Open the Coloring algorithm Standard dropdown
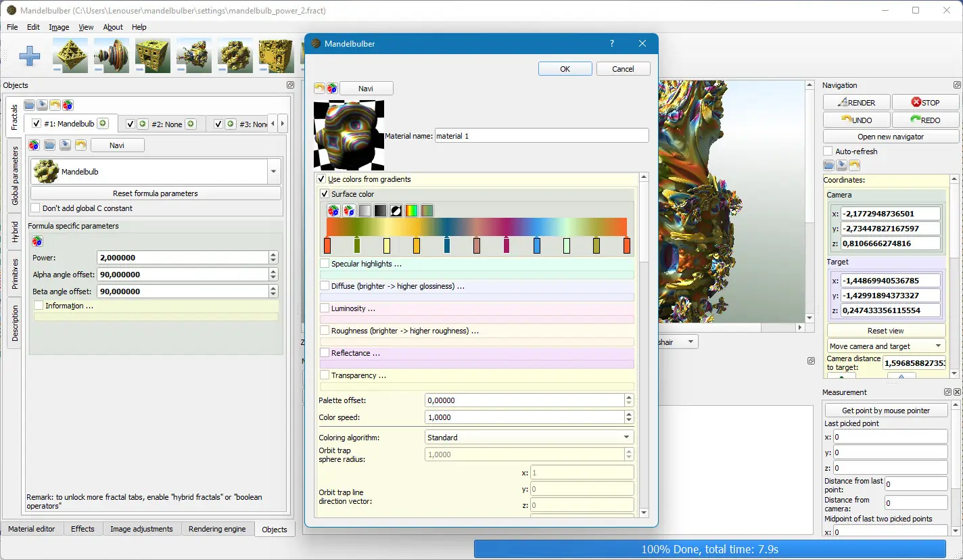The height and width of the screenshot is (560, 963). 530,438
